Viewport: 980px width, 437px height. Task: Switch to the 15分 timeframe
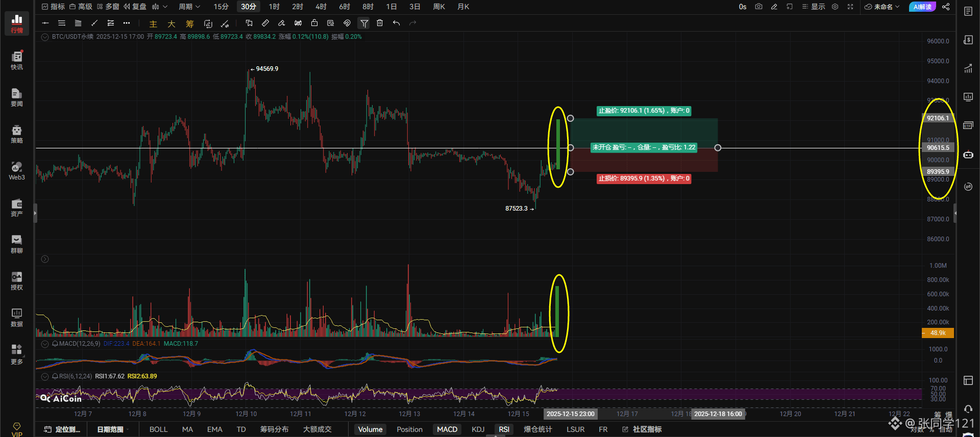click(221, 7)
